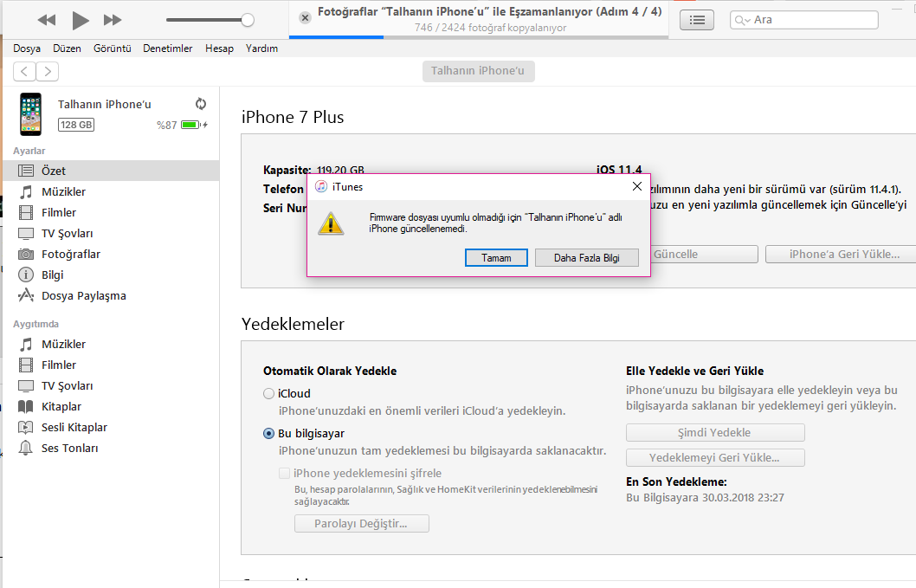Click the Bilgi info circle icon
Viewport: 916px width, 588px height.
pyautogui.click(x=26, y=275)
